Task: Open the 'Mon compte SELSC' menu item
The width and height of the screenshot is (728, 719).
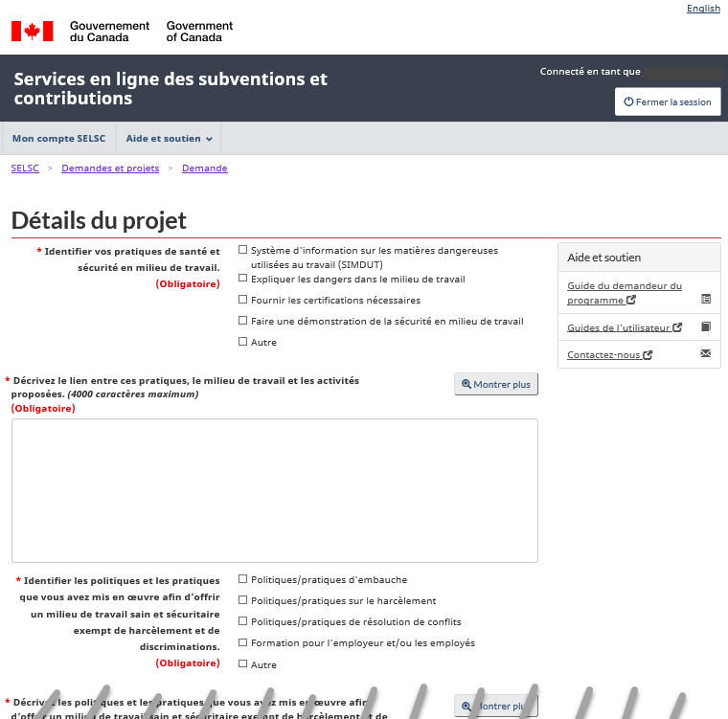Action: pyautogui.click(x=58, y=139)
